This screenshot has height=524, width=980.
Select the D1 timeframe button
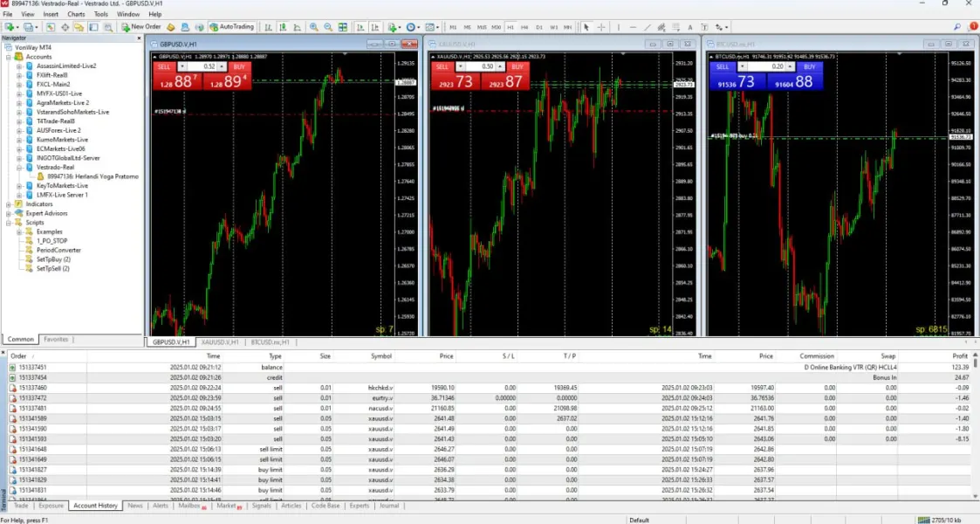pyautogui.click(x=539, y=28)
